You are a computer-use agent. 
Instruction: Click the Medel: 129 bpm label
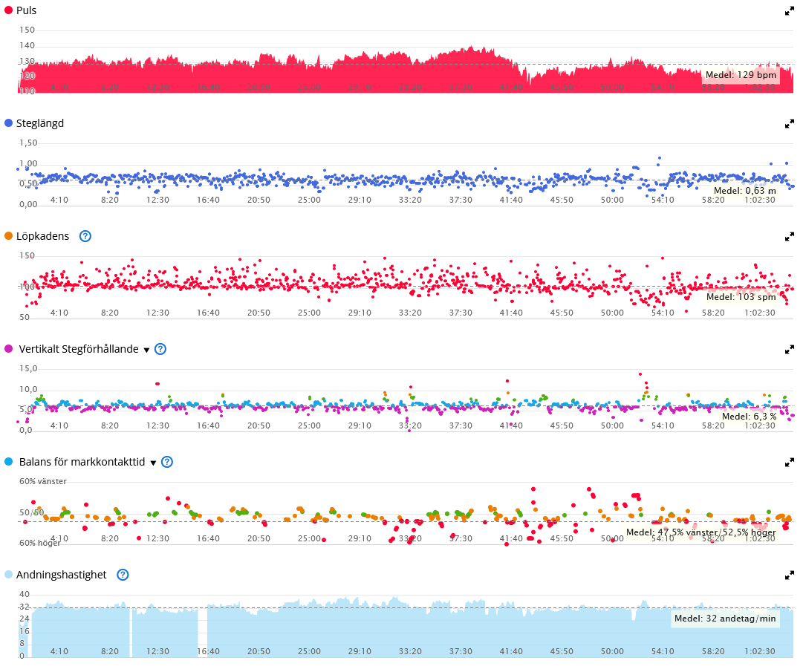[x=741, y=75]
